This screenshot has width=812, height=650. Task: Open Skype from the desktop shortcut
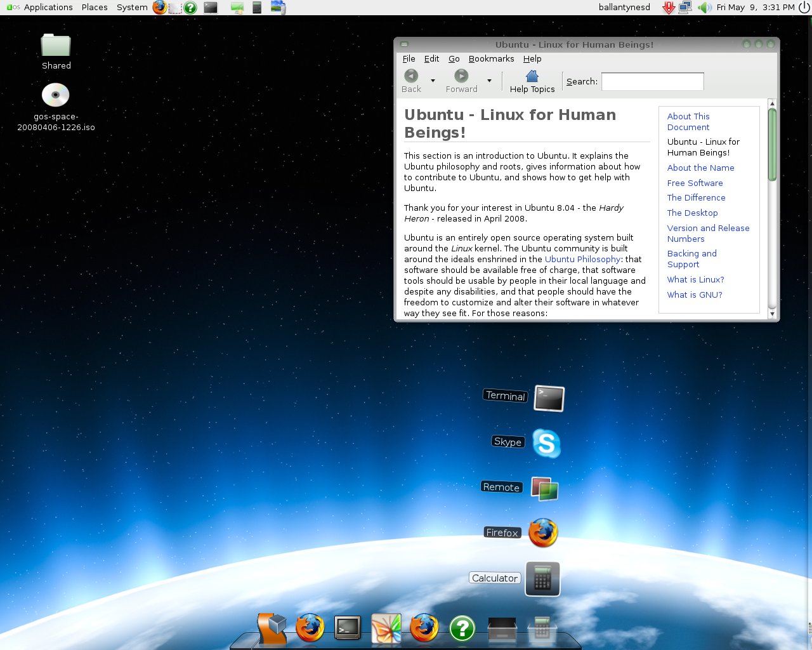546,444
